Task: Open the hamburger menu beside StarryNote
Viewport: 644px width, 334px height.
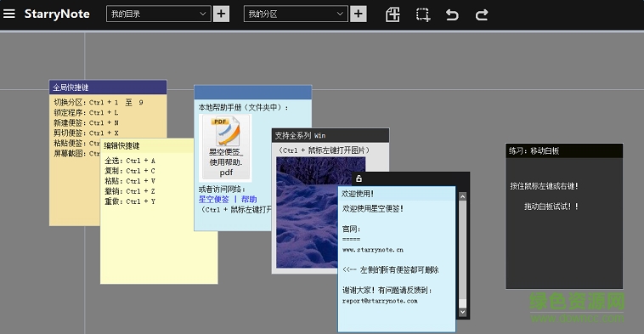Action: (9, 14)
